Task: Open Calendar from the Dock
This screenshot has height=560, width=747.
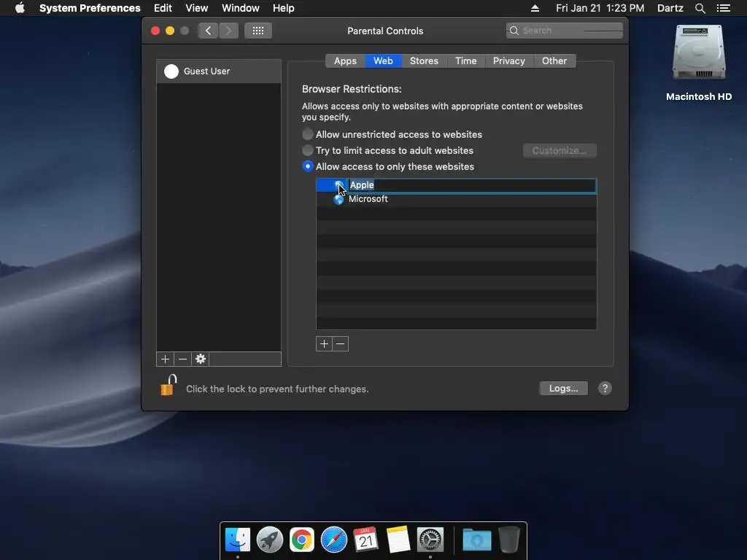Action: click(366, 540)
